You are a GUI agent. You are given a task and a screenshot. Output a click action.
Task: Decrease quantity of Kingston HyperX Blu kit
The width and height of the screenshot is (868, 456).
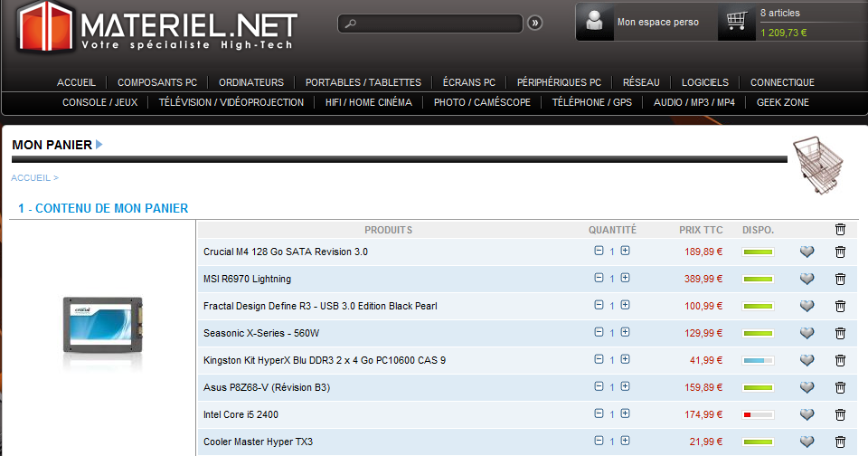click(599, 360)
